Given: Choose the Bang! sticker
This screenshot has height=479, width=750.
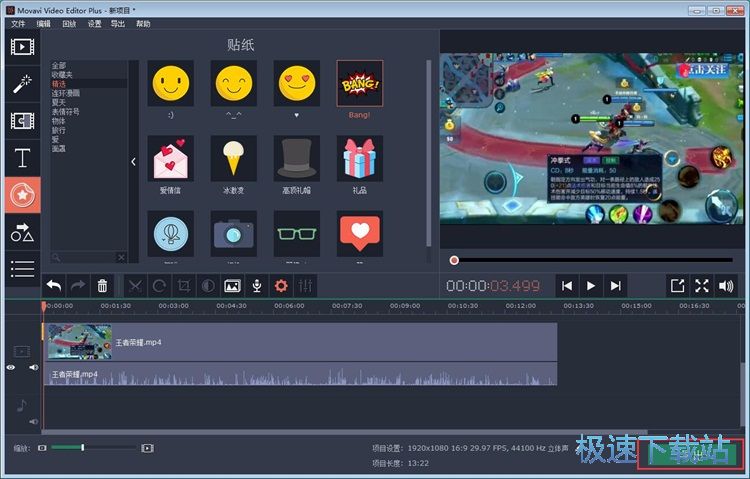Looking at the screenshot, I should coord(360,83).
